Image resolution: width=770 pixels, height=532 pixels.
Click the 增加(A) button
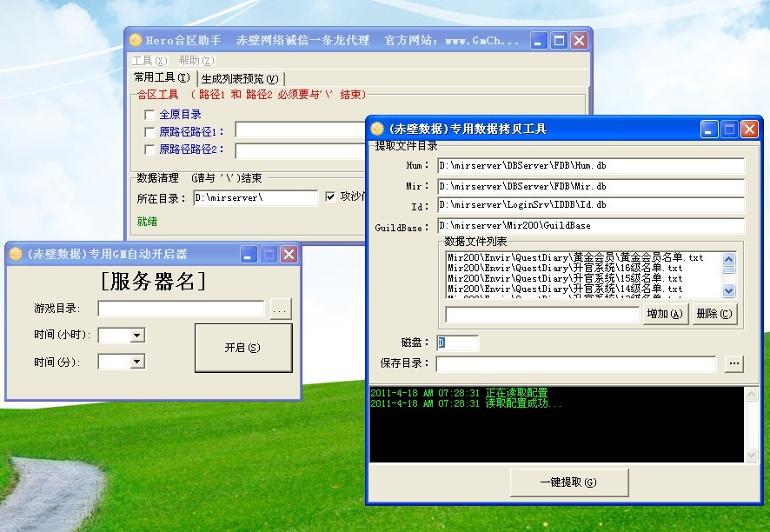(665, 314)
